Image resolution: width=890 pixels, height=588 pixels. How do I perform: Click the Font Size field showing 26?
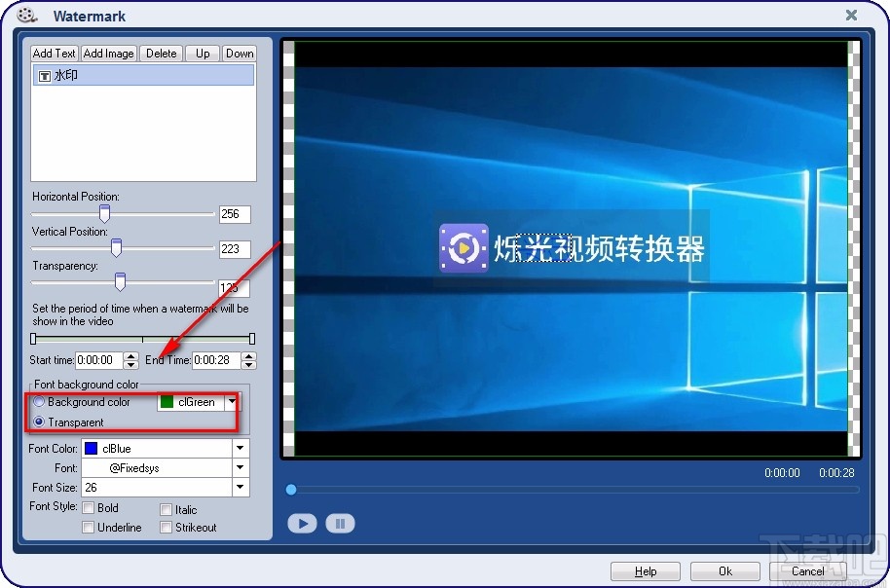[x=157, y=487]
